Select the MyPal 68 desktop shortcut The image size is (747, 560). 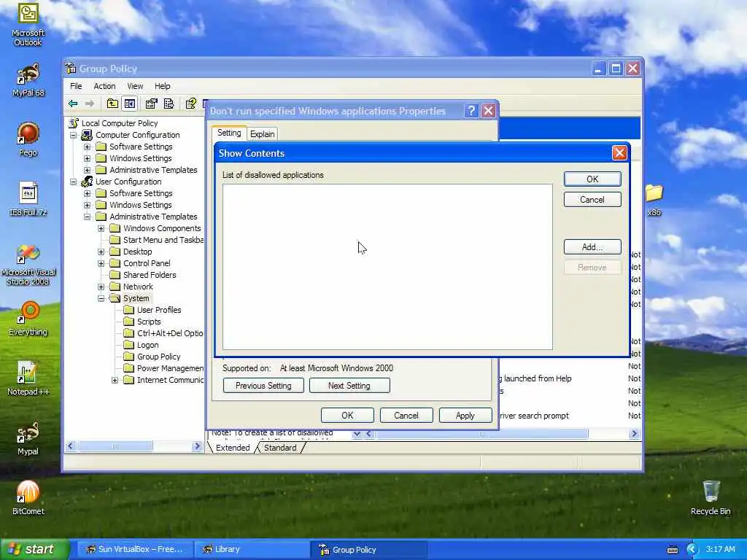click(x=28, y=80)
